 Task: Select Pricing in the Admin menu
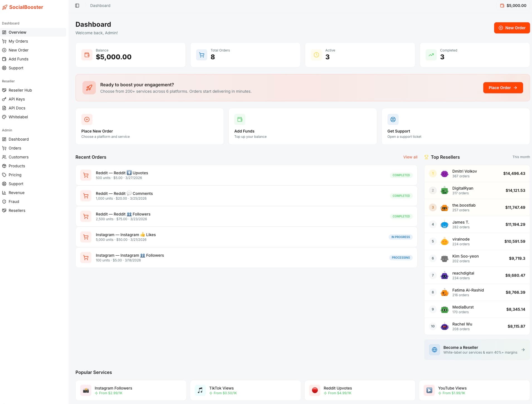[x=15, y=175]
